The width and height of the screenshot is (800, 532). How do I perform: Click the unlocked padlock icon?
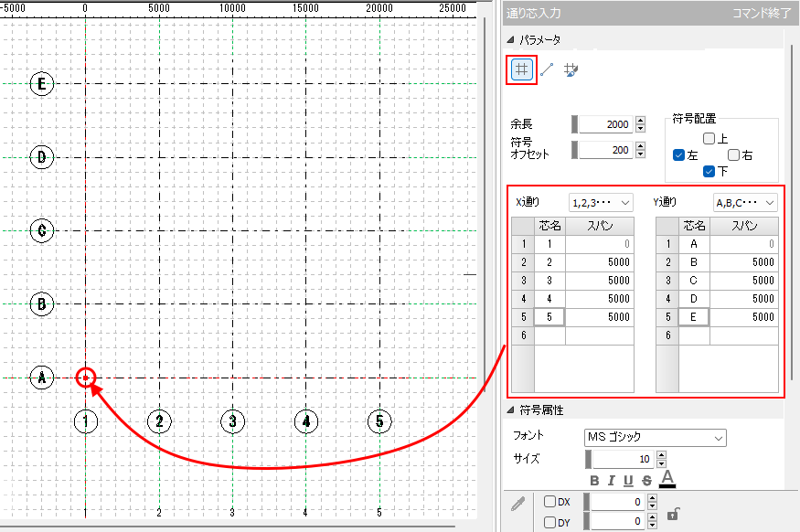[673, 515]
